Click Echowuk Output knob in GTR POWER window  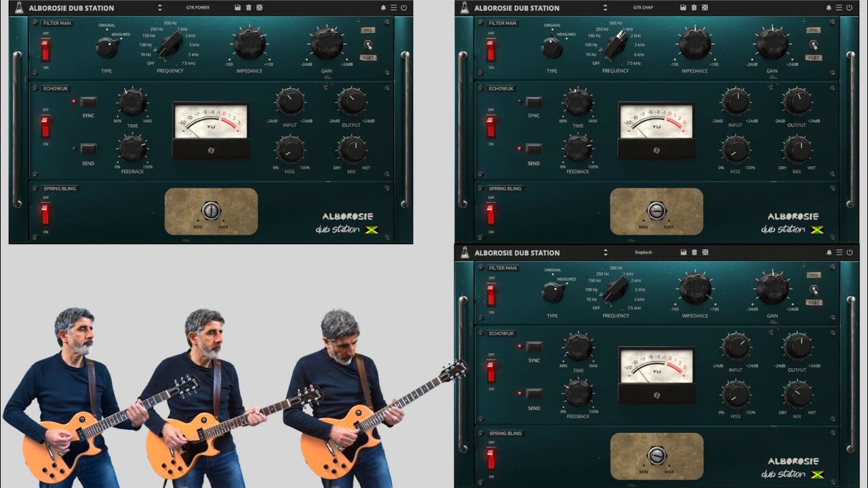352,102
